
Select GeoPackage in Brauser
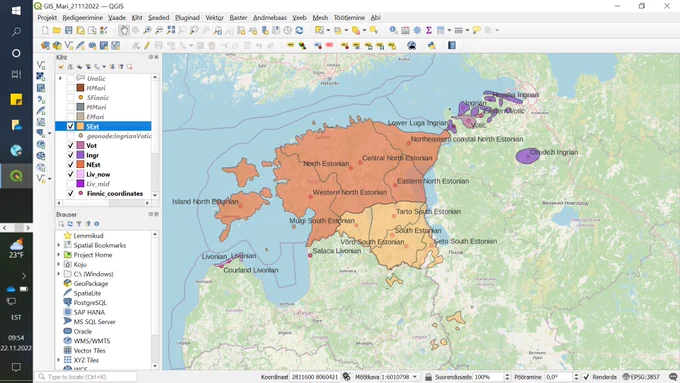click(91, 284)
